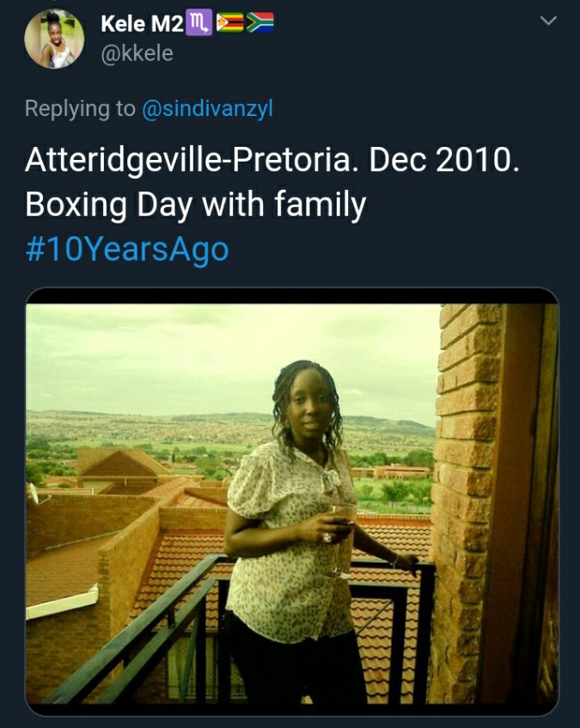The width and height of the screenshot is (580, 728).
Task: Select the Kele M2 display name
Action: (x=142, y=24)
